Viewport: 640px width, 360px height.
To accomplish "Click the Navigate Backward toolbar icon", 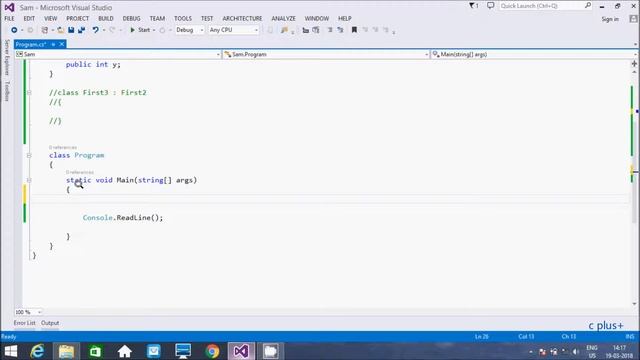I will point(14,30).
